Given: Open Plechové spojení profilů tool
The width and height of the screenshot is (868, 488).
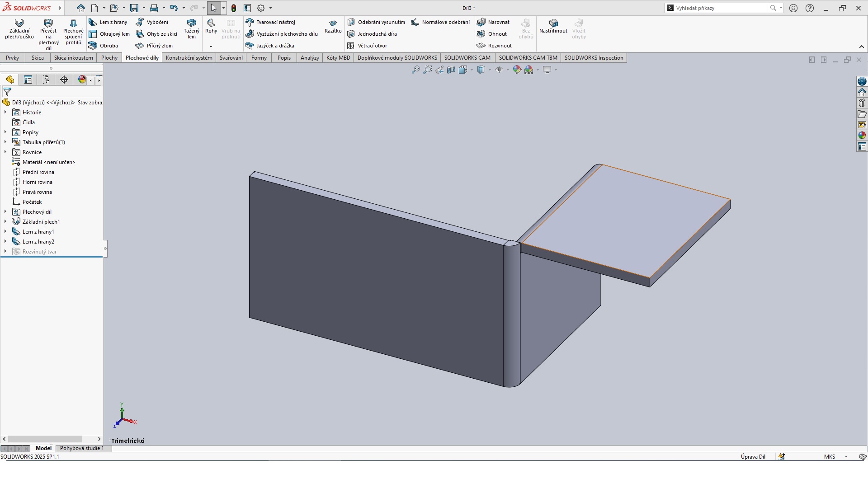Looking at the screenshot, I should [x=73, y=32].
